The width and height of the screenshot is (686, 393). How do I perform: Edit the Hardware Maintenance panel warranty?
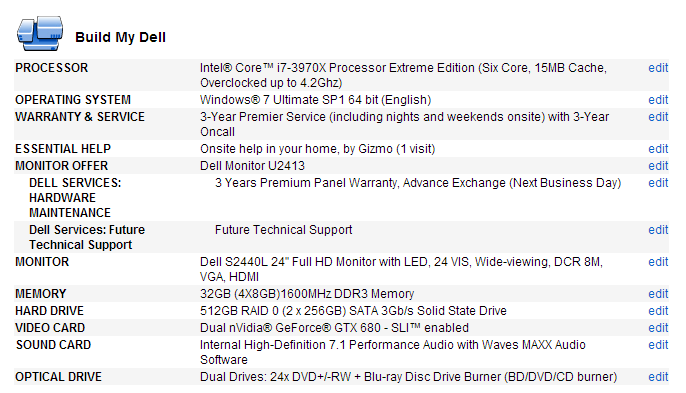tap(658, 183)
